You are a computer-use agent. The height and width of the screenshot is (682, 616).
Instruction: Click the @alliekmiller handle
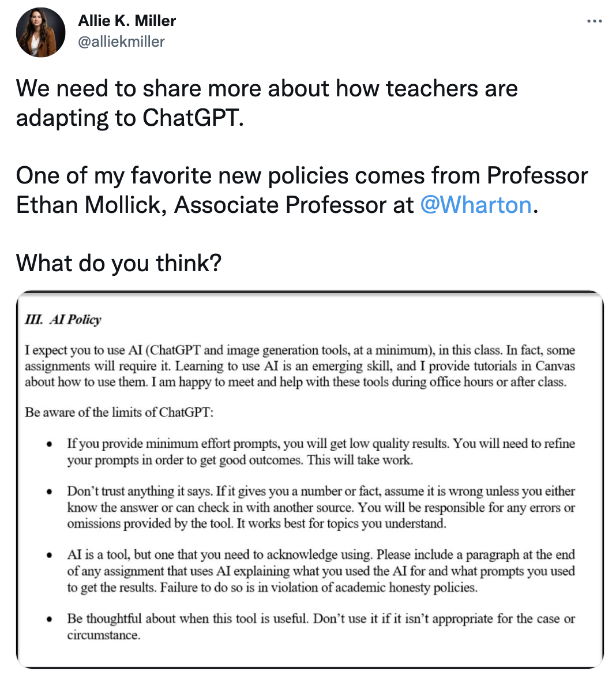121,42
